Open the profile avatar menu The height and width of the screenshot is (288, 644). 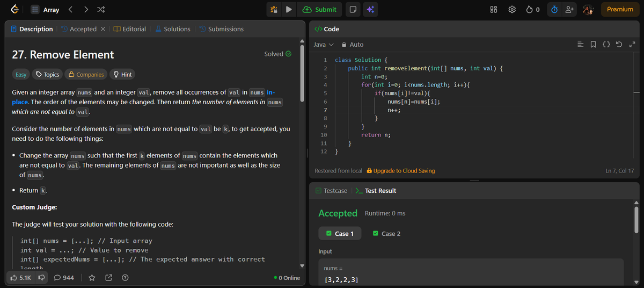tap(589, 10)
